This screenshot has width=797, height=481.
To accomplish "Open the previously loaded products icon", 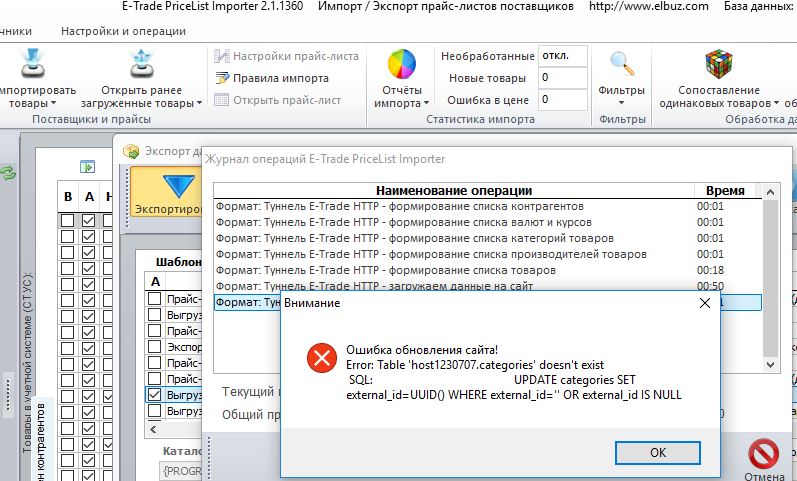I will [x=142, y=64].
